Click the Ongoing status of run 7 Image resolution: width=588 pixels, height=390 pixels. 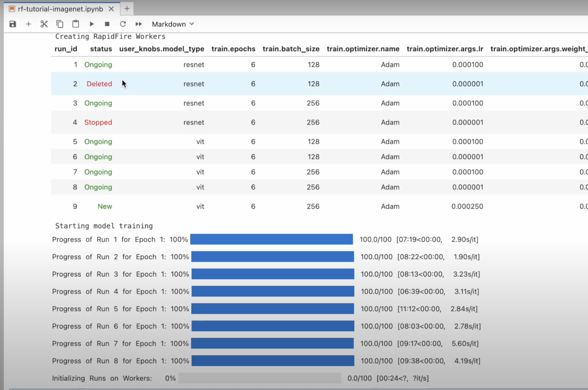point(98,172)
